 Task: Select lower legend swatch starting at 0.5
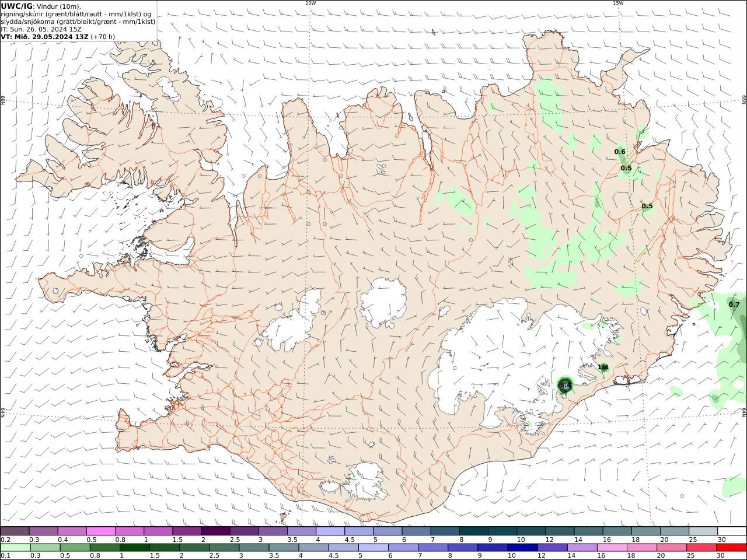[x=75, y=548]
